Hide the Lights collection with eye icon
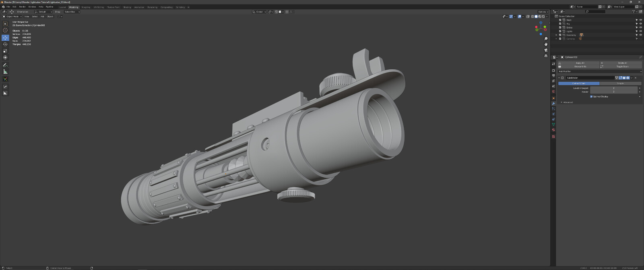Image resolution: width=644 pixels, height=270 pixels. point(640,31)
